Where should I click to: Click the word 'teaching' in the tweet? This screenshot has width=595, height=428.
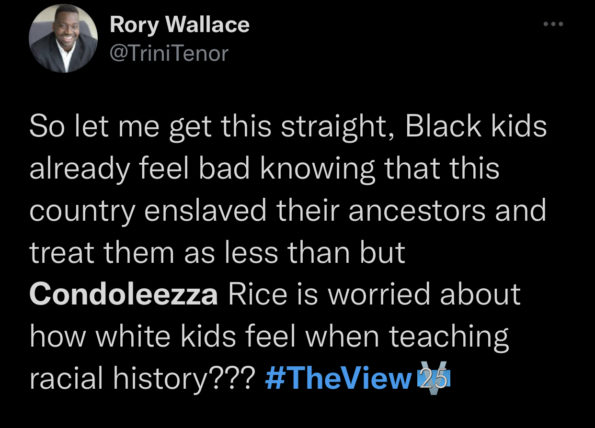(x=449, y=338)
